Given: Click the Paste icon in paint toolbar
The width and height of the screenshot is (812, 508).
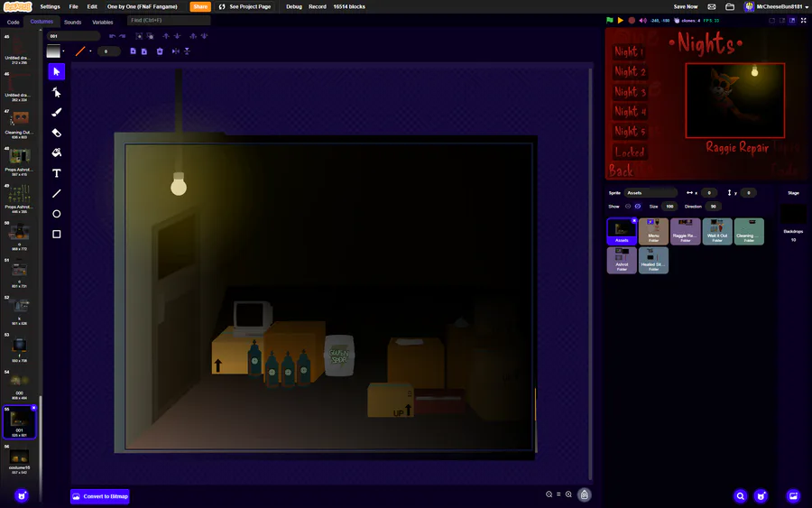Looking at the screenshot, I should [144, 51].
